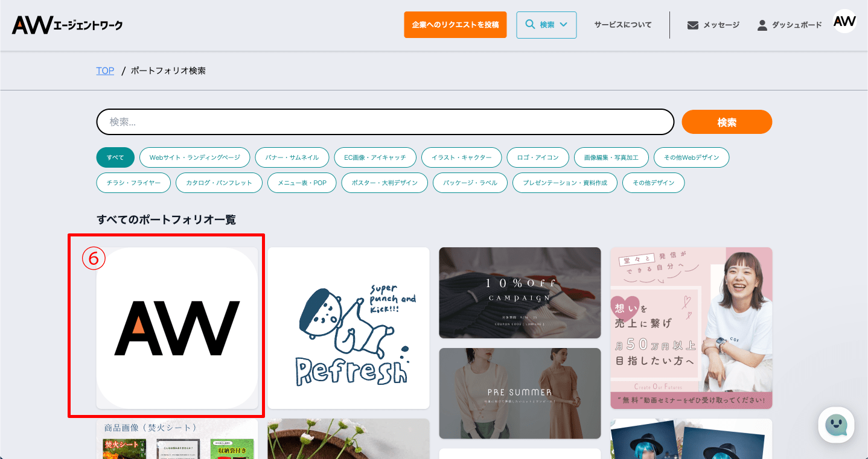Screen dimensions: 868x459
Task: Click the すべてのポートフォリオ一覧 heading
Action: click(x=166, y=220)
